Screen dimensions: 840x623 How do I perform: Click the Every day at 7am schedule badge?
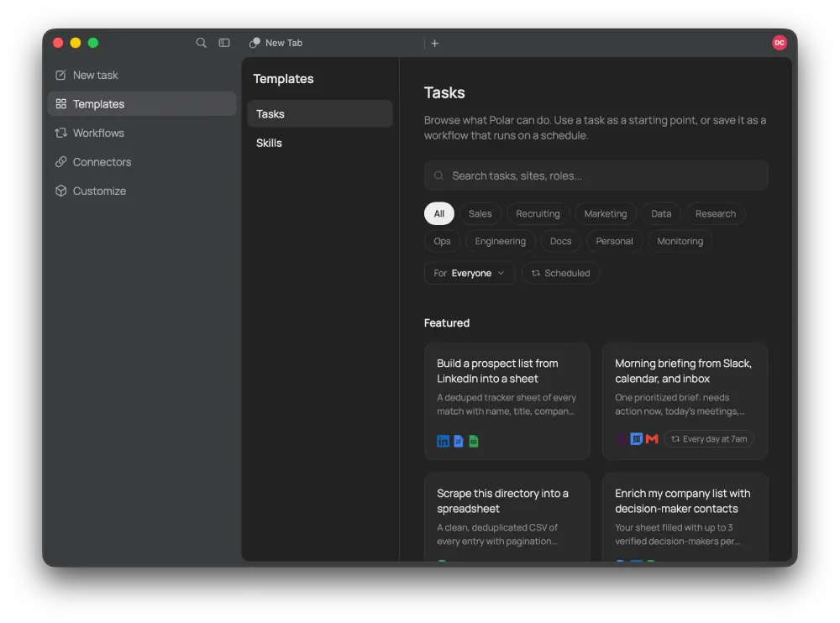coord(709,439)
